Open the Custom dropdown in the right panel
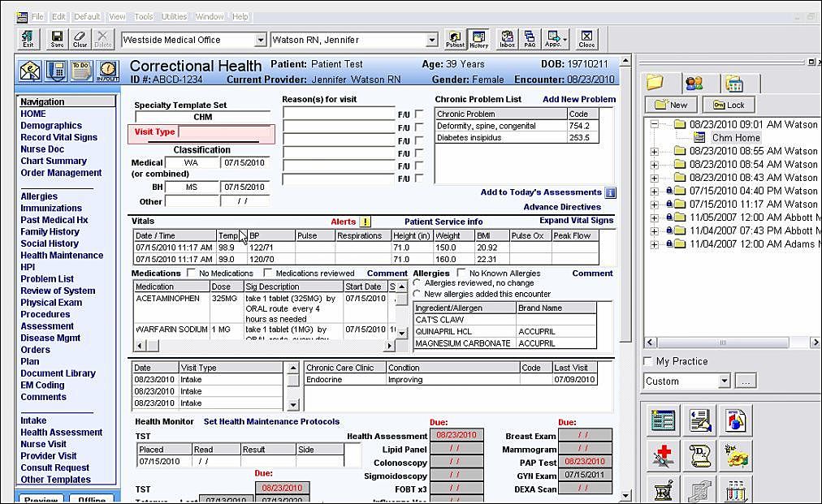 click(x=724, y=381)
